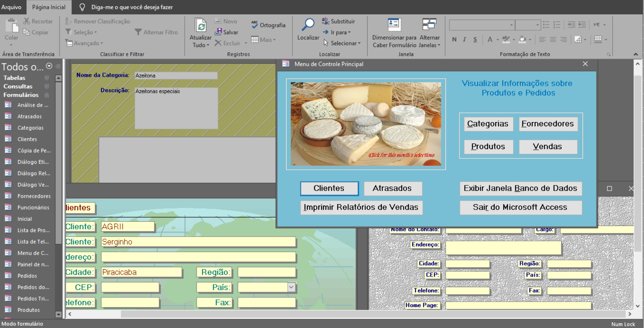Open the Ir para dropdown
The image size is (644, 328).
pos(337,32)
